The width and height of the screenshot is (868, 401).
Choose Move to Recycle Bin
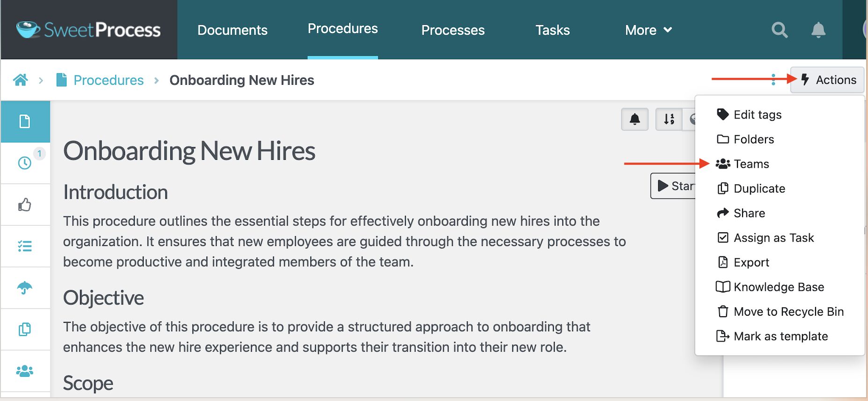click(x=788, y=312)
